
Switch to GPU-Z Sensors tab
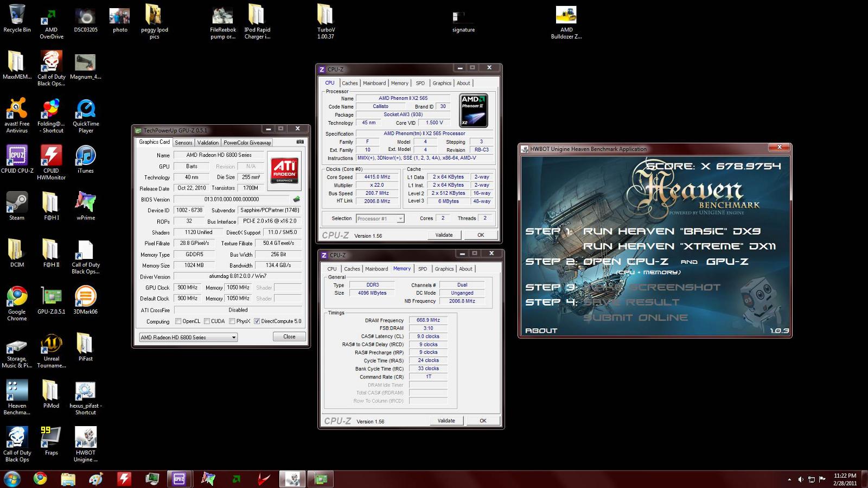point(183,143)
